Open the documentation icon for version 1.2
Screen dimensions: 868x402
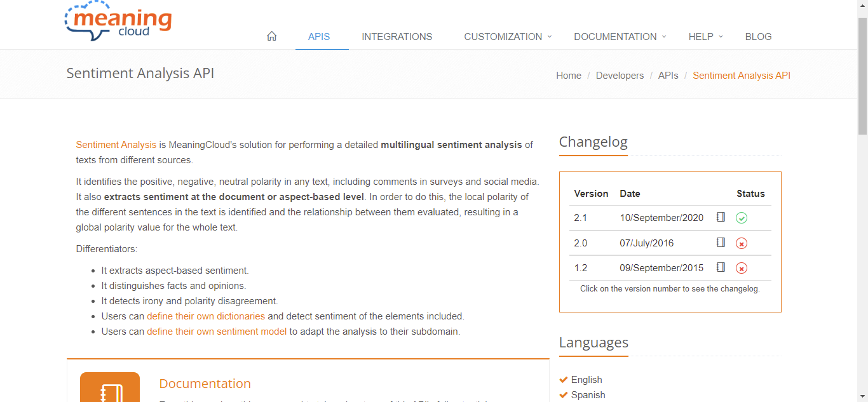(x=721, y=267)
